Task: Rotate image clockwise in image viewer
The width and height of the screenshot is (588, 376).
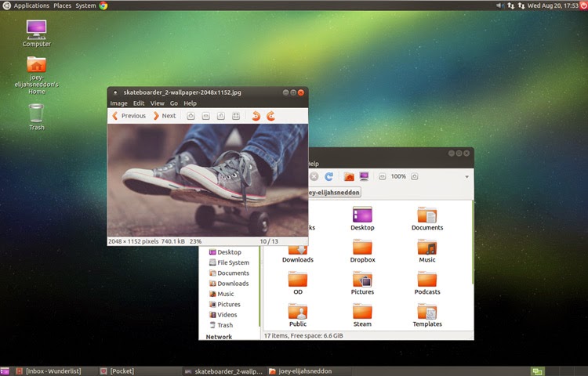Action: pos(270,116)
